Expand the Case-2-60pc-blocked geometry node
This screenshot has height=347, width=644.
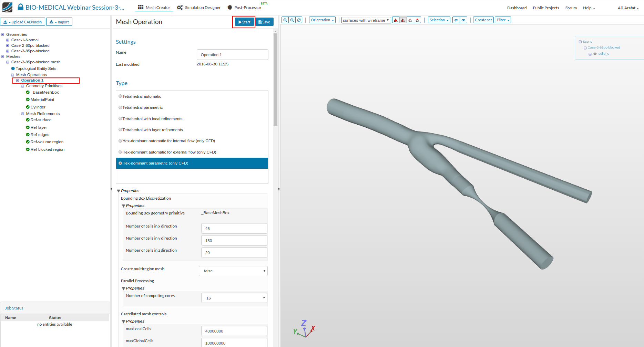click(8, 45)
